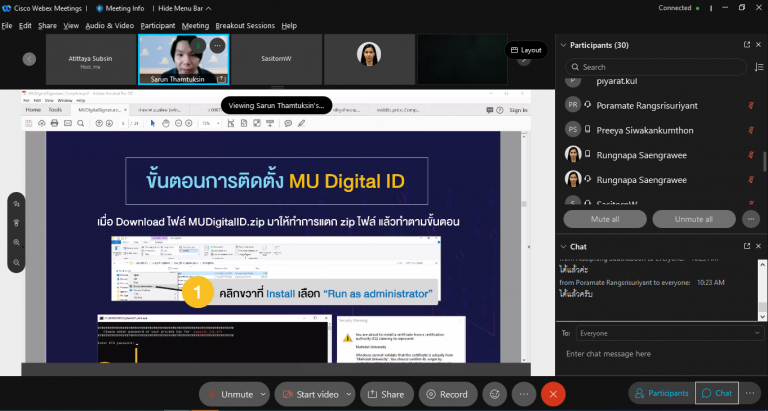
Task: Start recording with the Record button
Action: 448,394
